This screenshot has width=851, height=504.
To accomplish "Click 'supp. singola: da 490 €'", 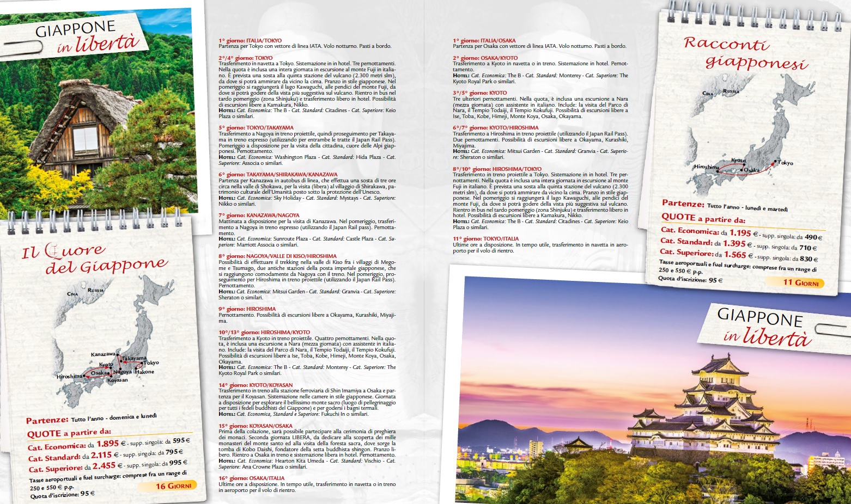I will [x=792, y=236].
